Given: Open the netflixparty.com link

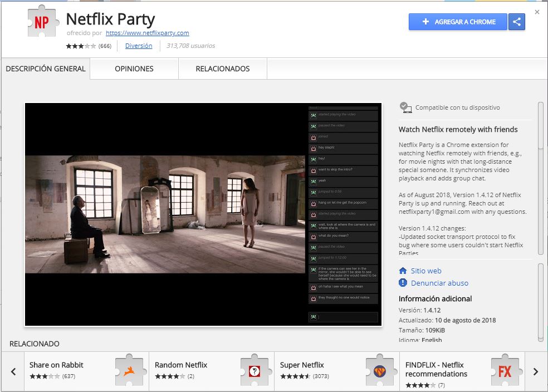Looking at the screenshot, I should click(x=148, y=33).
